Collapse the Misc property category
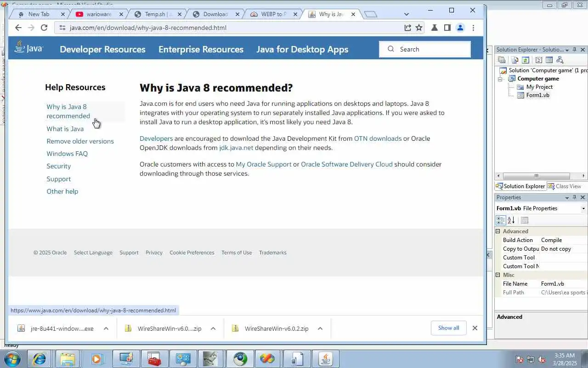Screen dimensions: 588x368 pyautogui.click(x=498, y=275)
